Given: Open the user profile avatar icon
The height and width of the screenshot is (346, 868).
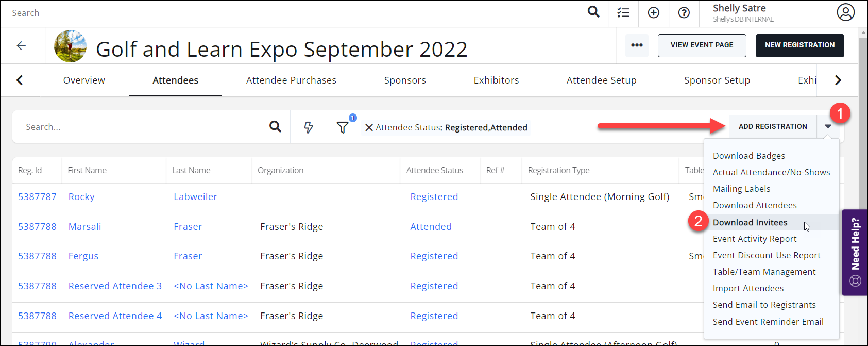Looking at the screenshot, I should pyautogui.click(x=845, y=12).
